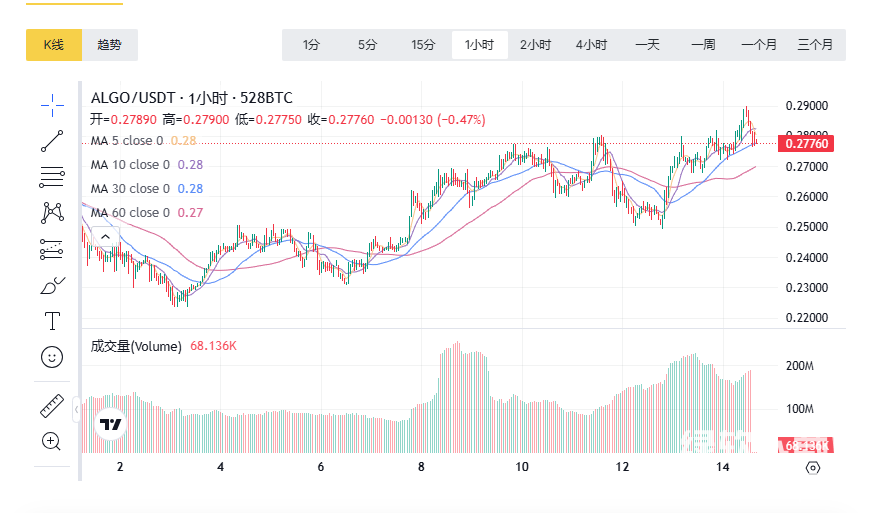Switch to the 趋势 tab
The height and width of the screenshot is (513, 882).
pyautogui.click(x=110, y=45)
